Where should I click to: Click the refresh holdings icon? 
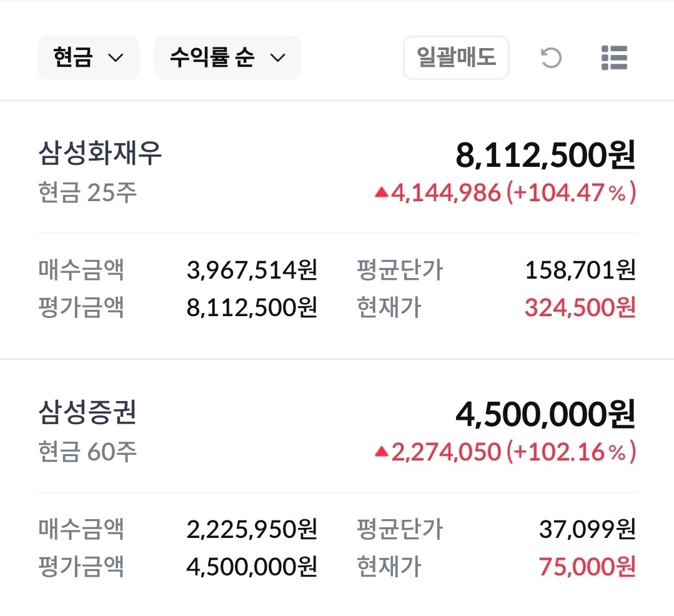tap(550, 58)
